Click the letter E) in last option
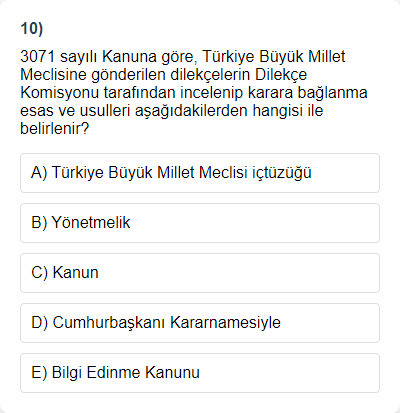The image size is (400, 413). [x=39, y=373]
